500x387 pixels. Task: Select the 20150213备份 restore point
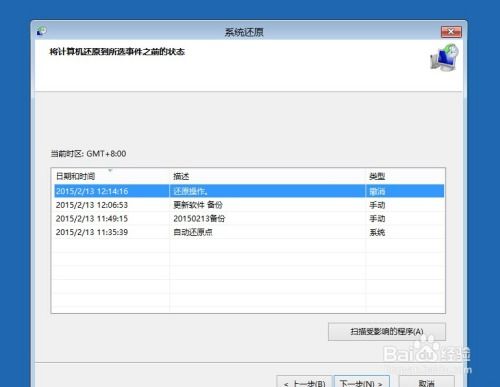click(249, 218)
